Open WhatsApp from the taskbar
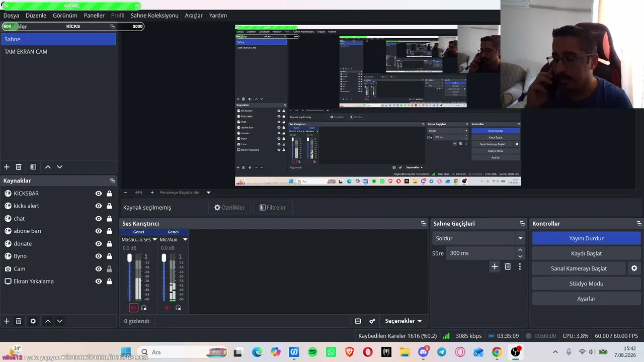The height and width of the screenshot is (362, 644). (331, 352)
